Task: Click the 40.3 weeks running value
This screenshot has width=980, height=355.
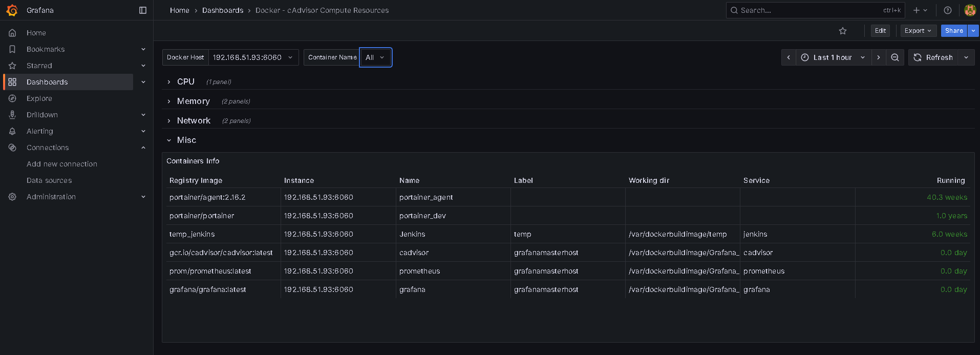Action: pos(947,197)
